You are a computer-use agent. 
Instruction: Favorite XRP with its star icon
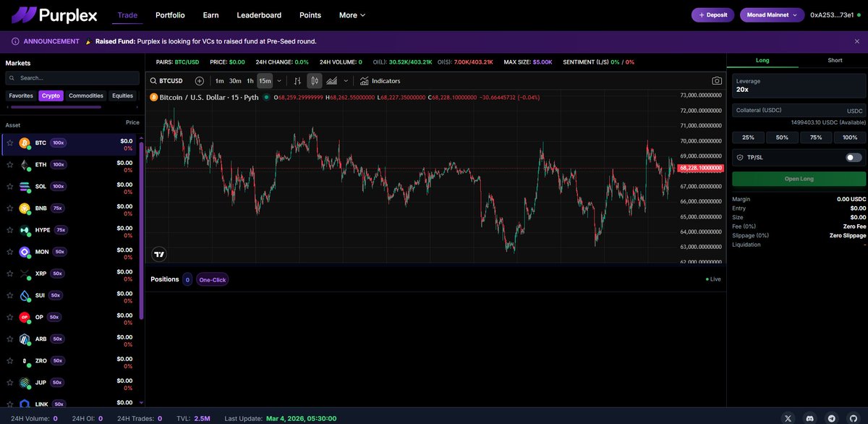[10, 274]
